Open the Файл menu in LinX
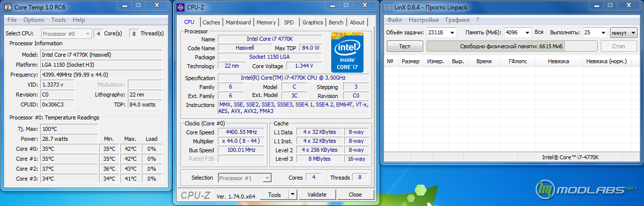Screen dimensions: 644x206 click(394, 20)
